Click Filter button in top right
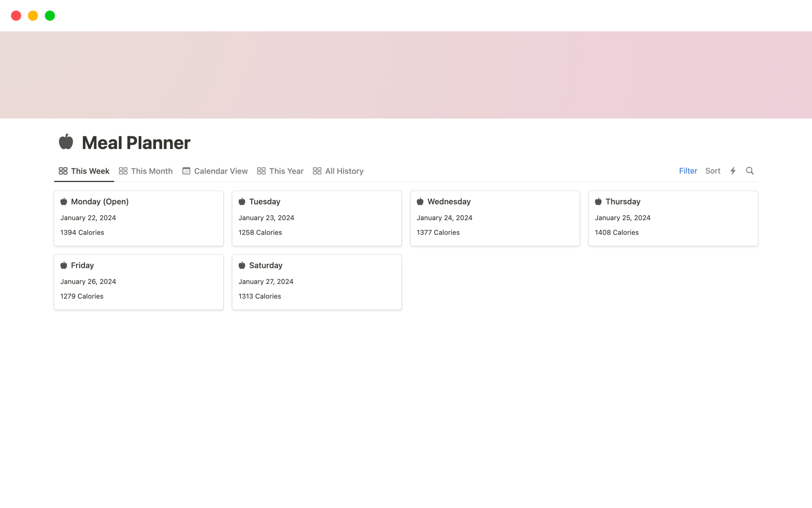This screenshot has height=508, width=812. click(688, 171)
